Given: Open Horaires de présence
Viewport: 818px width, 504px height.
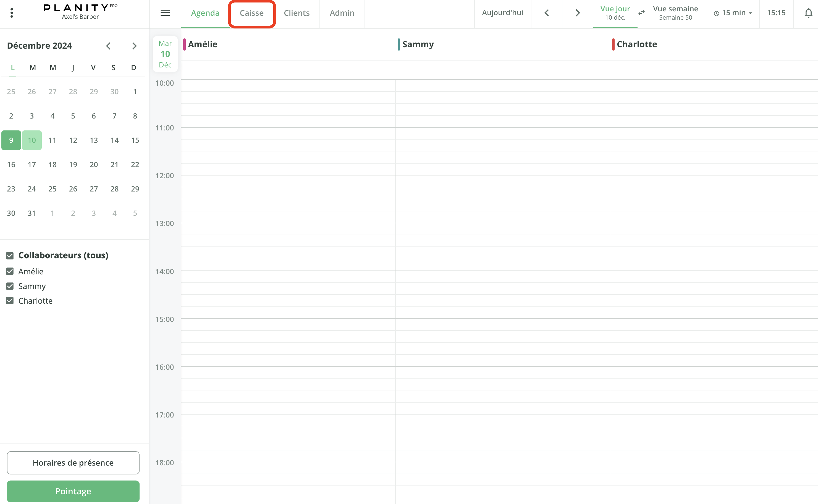Looking at the screenshot, I should tap(73, 463).
